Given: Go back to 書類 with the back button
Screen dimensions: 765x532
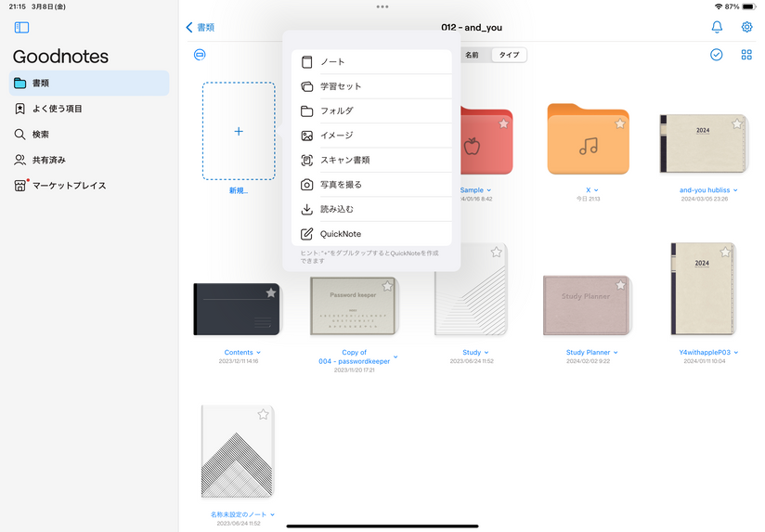Looking at the screenshot, I should [x=200, y=27].
